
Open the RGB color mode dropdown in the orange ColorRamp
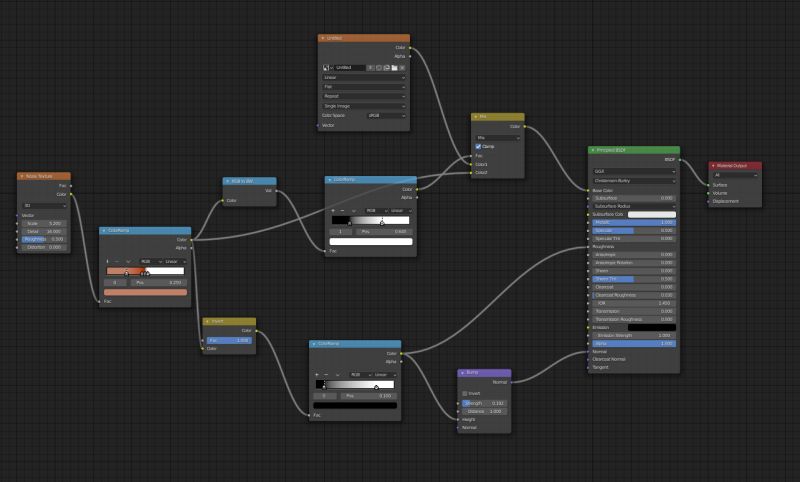[151, 261]
